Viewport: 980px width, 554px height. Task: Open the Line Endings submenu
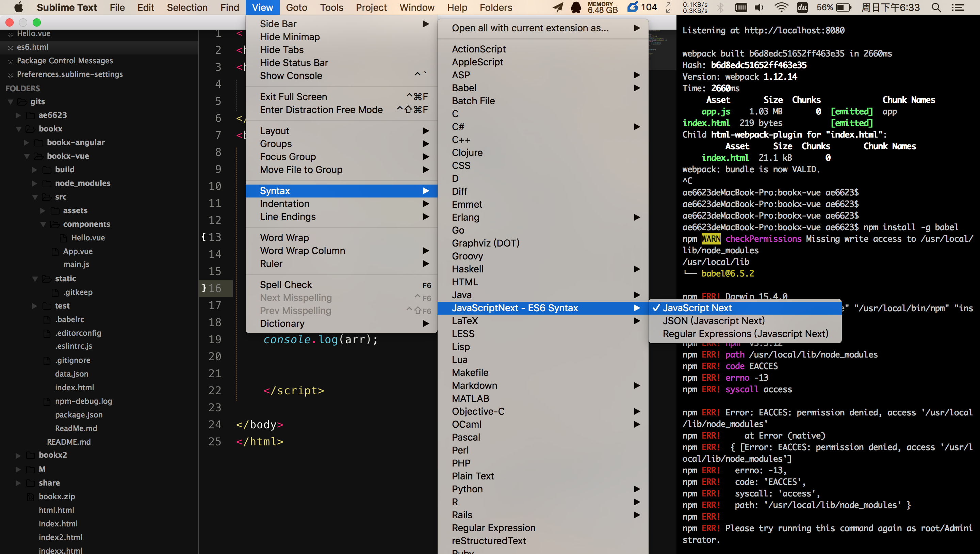341,217
